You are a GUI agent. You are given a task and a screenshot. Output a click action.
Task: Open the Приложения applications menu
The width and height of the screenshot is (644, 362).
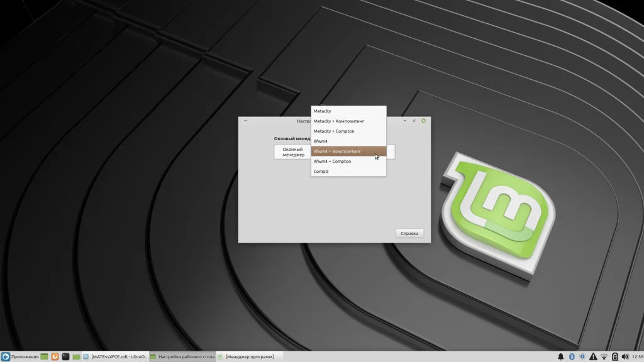[19, 357]
